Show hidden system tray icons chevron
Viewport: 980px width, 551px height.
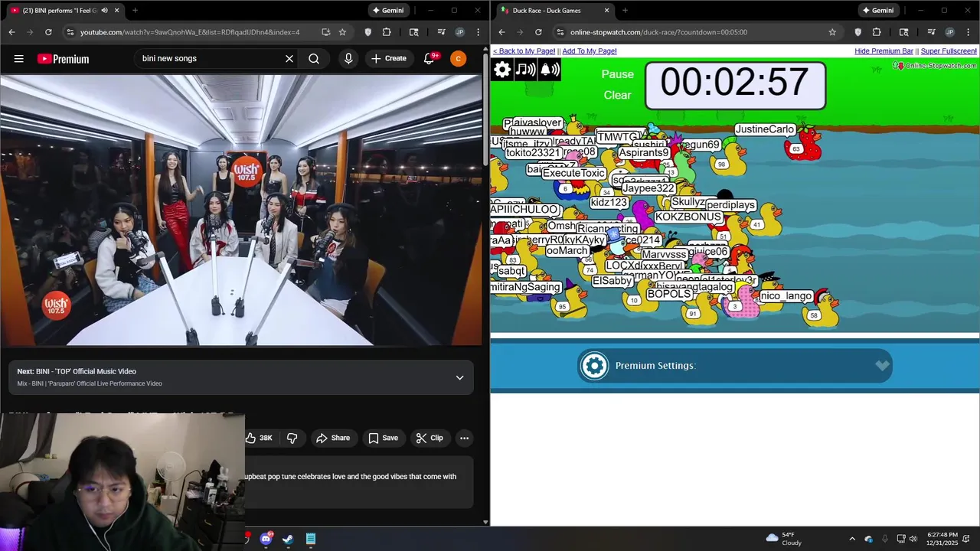tap(852, 539)
